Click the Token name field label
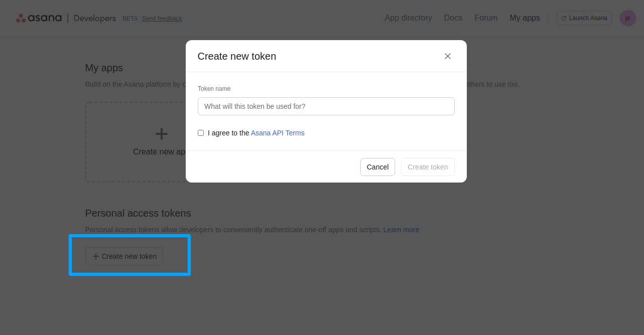This screenshot has height=335, width=644. (214, 89)
